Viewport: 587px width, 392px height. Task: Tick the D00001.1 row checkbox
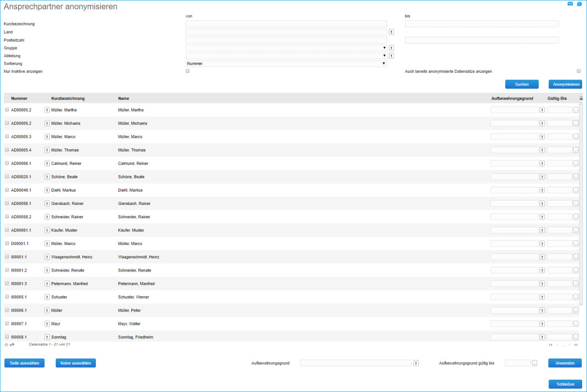tap(7, 243)
